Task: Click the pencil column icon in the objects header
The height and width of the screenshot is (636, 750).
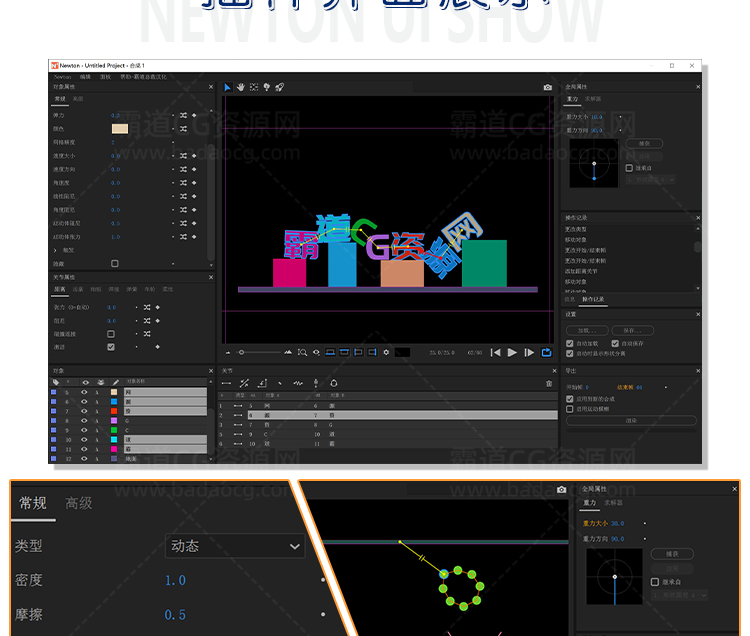Action: point(115,382)
